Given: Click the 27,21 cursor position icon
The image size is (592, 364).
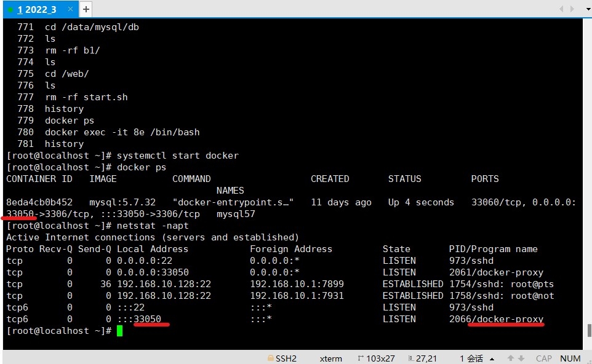Looking at the screenshot, I should pyautogui.click(x=410, y=358).
